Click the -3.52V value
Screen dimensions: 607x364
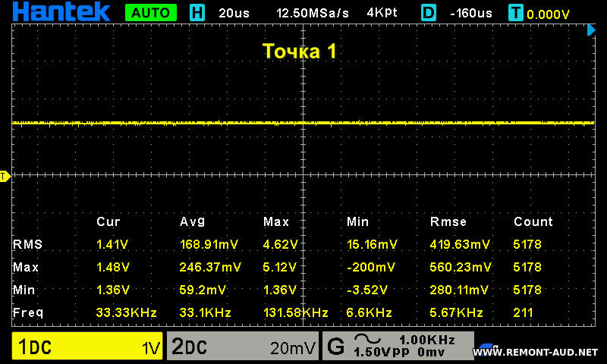(367, 290)
